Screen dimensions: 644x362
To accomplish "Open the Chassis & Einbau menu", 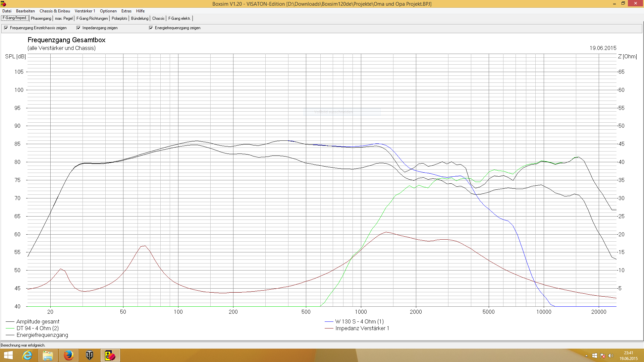I will 55,11.
